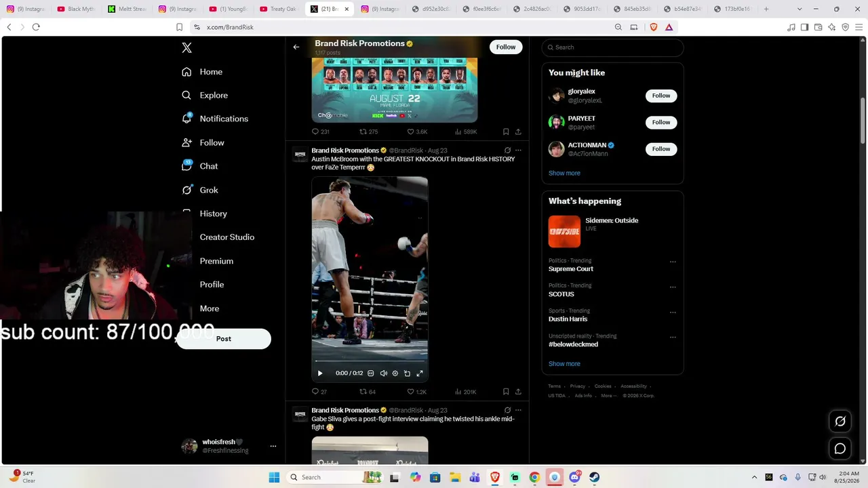868x488 pixels.
Task: Share the August 22 fight card post
Action: (518, 132)
